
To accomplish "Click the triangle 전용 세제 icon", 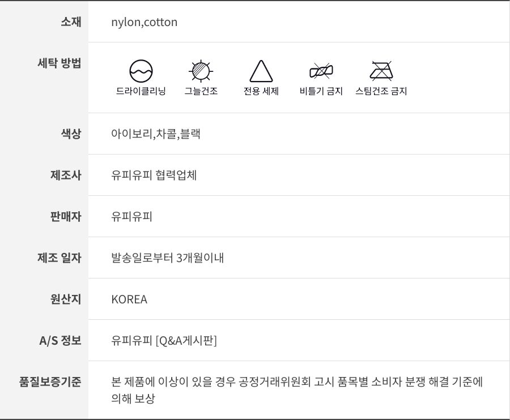I will coord(261,71).
